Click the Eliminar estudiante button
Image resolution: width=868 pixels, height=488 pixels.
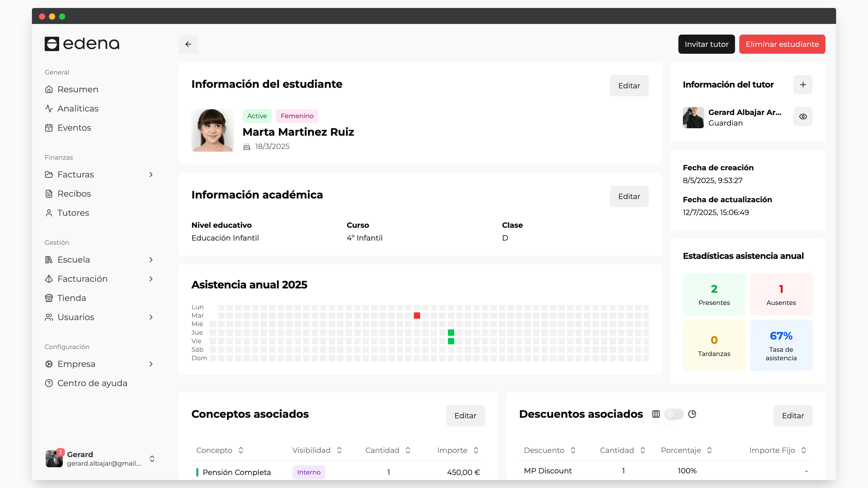tap(782, 44)
